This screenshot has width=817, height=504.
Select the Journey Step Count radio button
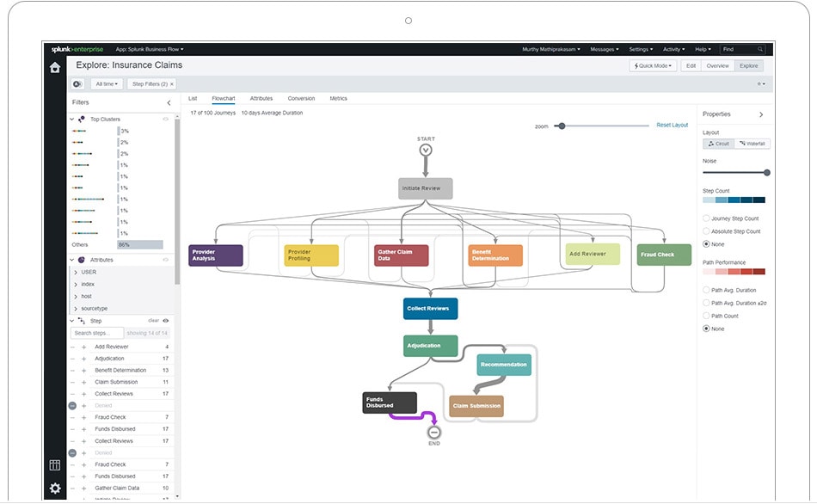coord(707,218)
